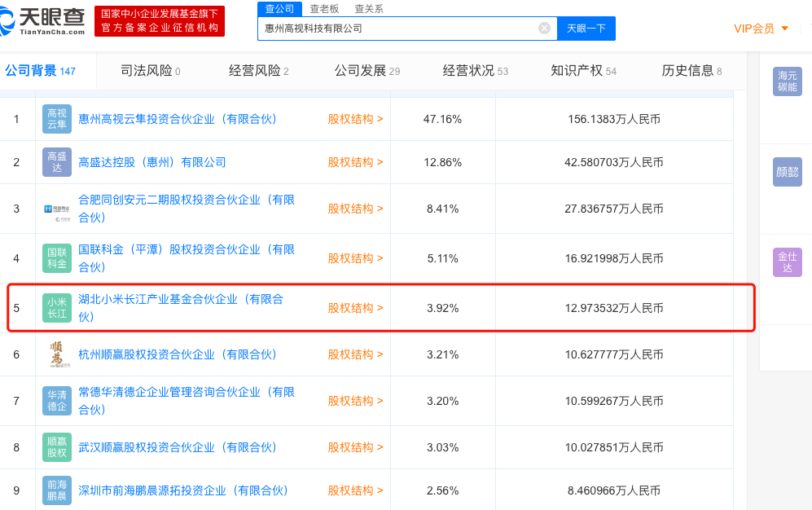Click the 天眼一下 search button
The width and height of the screenshot is (812, 510).
pyautogui.click(x=586, y=28)
